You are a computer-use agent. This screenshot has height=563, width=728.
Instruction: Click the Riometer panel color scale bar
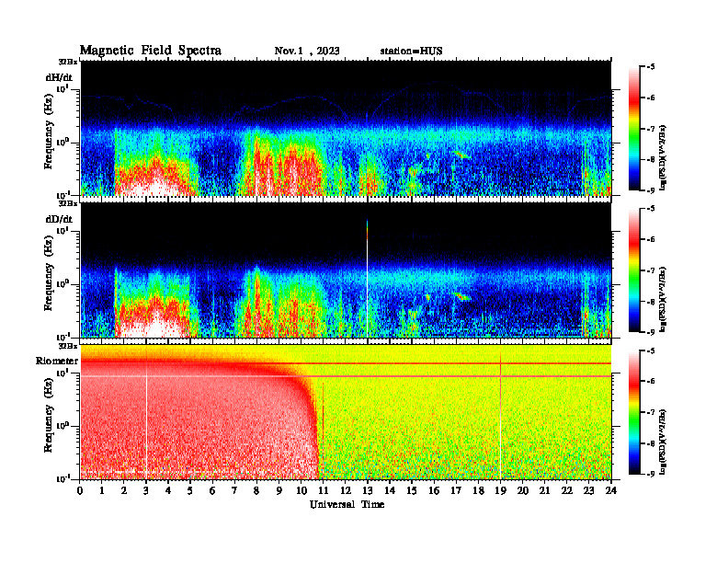click(x=634, y=412)
